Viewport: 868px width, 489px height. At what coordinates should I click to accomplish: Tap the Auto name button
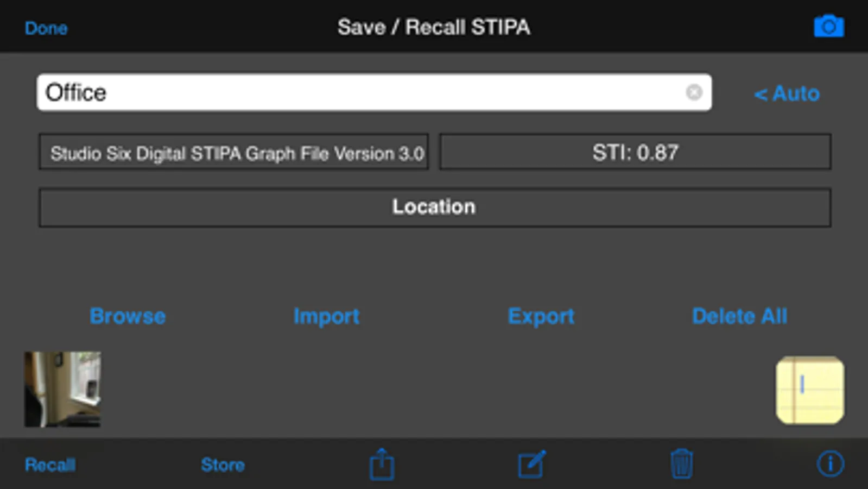click(787, 93)
